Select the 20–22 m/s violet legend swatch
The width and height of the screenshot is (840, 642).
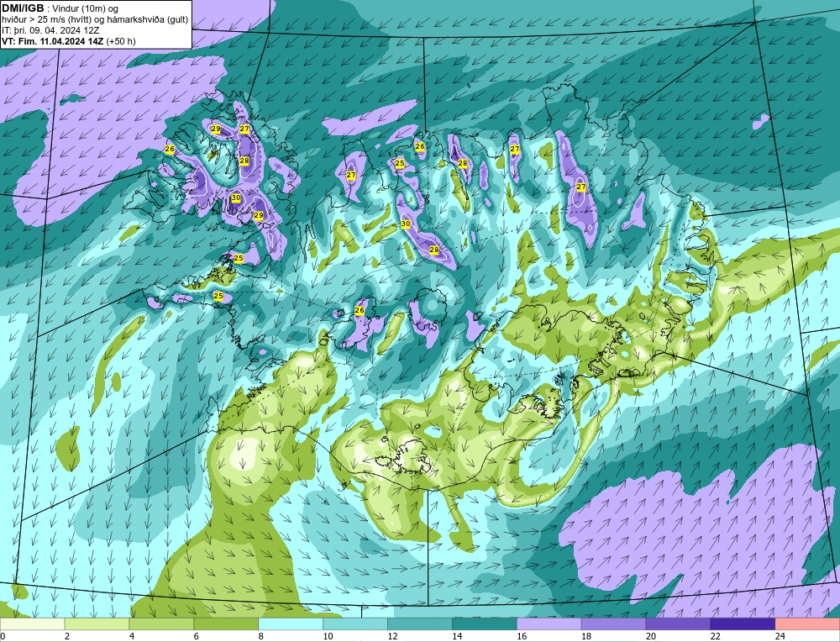tap(678, 624)
